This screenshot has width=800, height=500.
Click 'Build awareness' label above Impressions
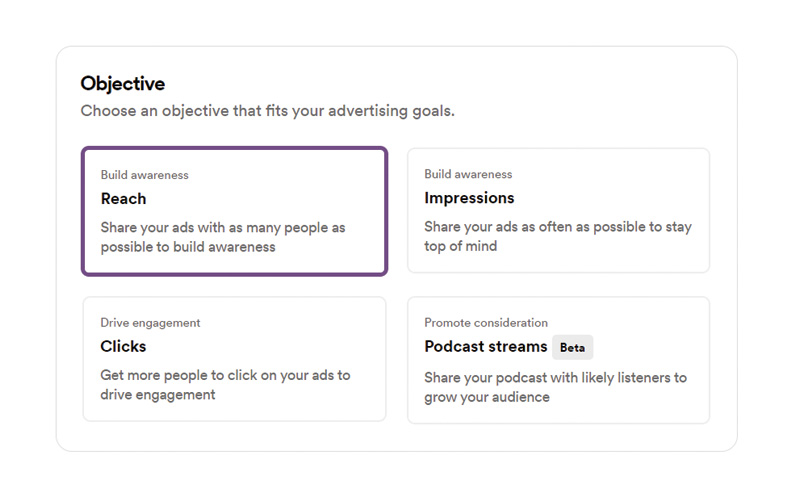click(x=468, y=174)
